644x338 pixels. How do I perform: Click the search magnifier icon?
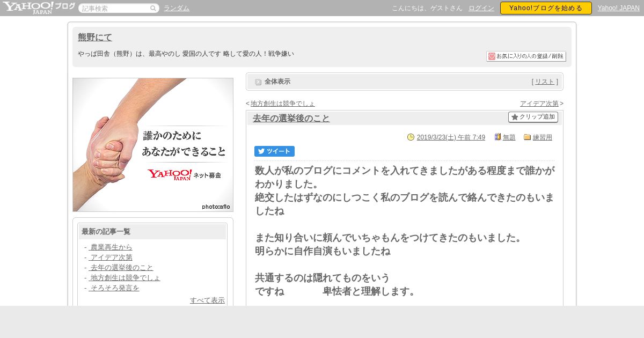[153, 8]
